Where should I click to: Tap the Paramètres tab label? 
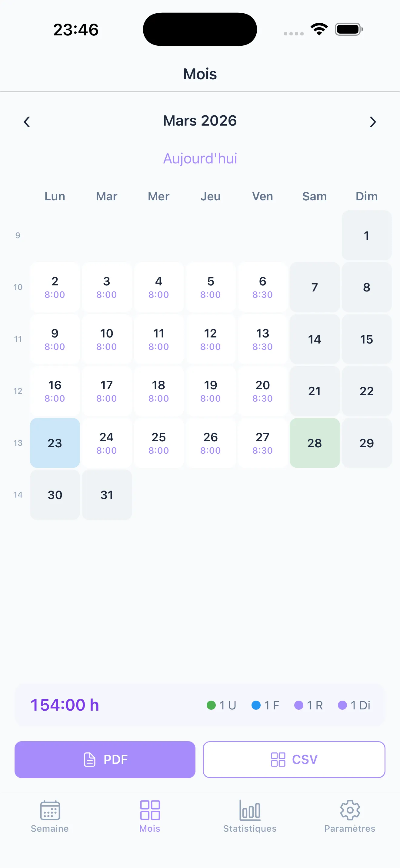[350, 829]
